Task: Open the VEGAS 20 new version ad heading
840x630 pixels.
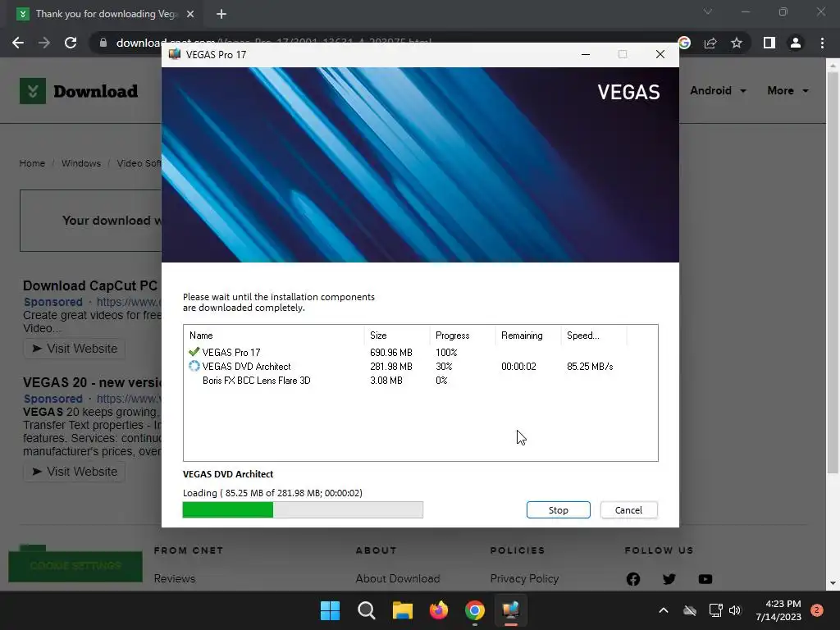Action: click(92, 382)
